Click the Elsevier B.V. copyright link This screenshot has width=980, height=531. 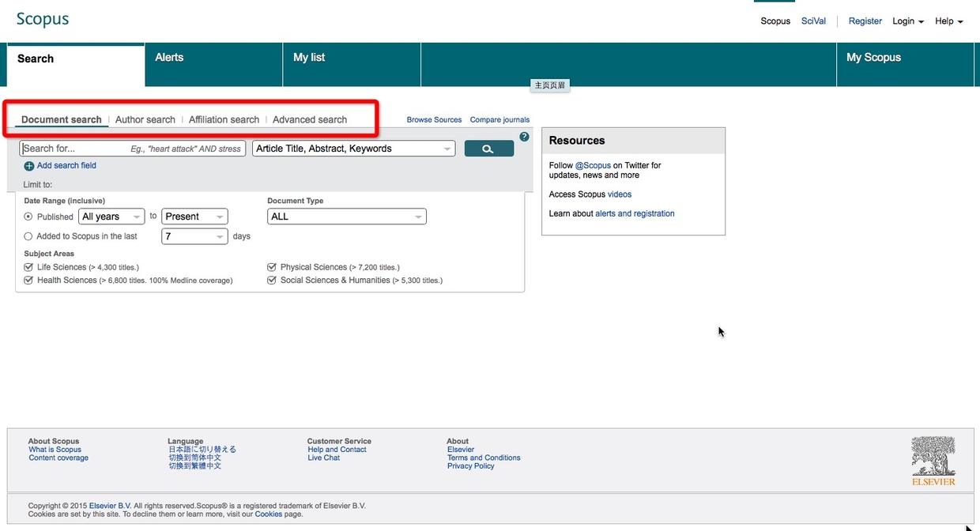click(110, 506)
